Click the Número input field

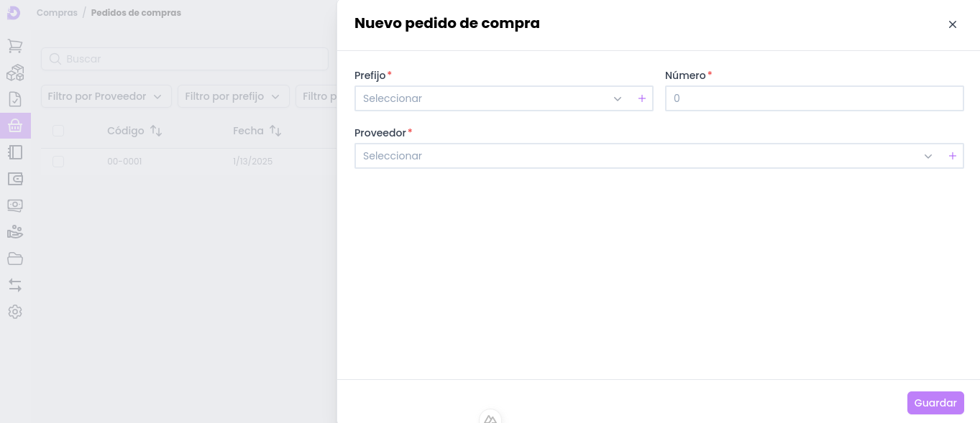point(814,98)
